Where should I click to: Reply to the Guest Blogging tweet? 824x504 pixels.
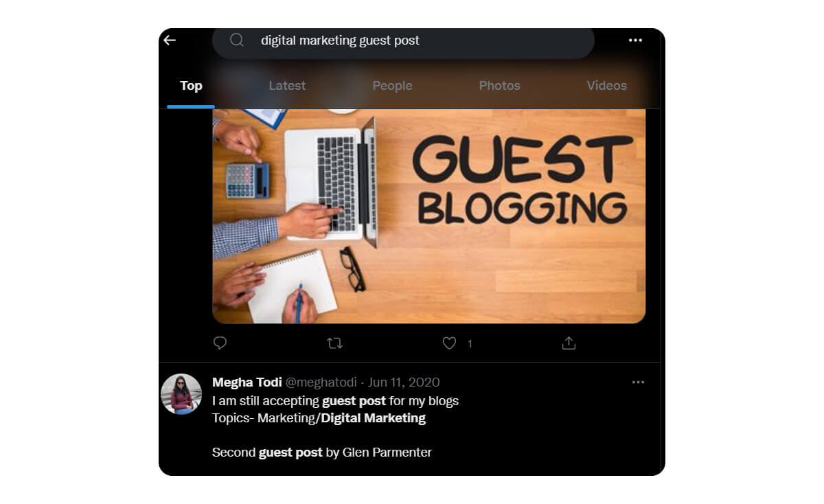220,343
